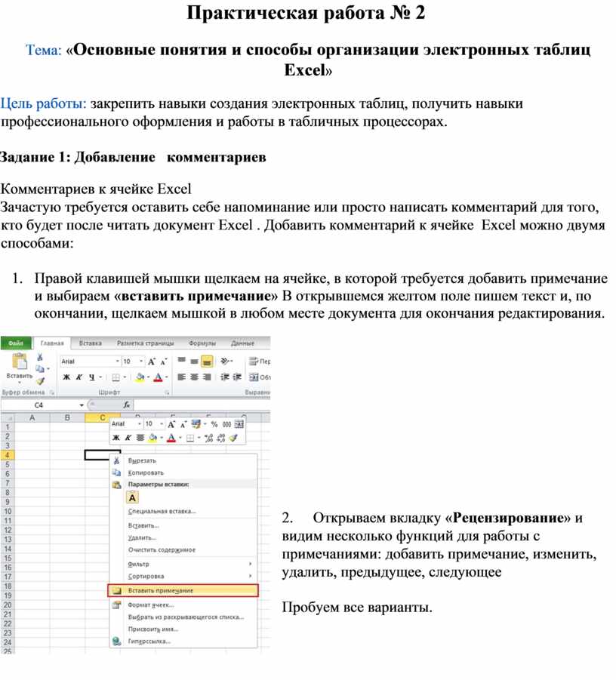Switch to the Вставка tab
This screenshot has height=680, width=616.
[x=91, y=343]
